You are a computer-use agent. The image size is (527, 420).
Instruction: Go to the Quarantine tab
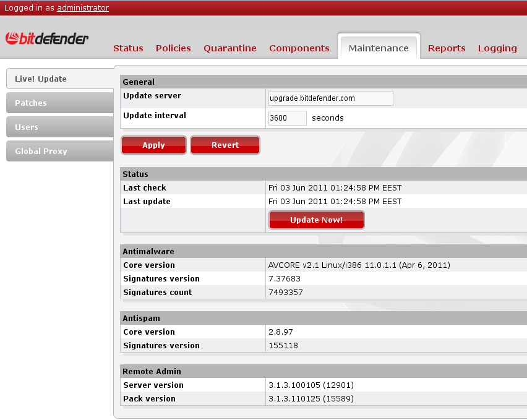click(230, 48)
